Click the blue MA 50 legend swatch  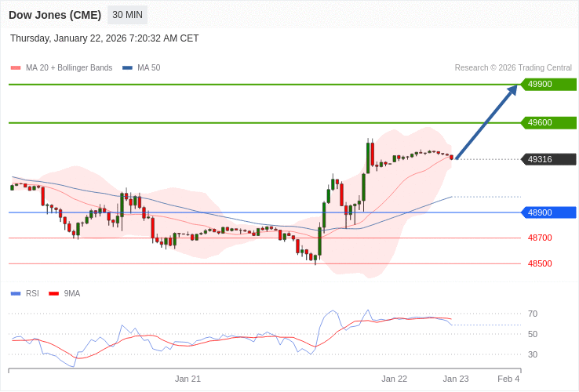point(127,68)
